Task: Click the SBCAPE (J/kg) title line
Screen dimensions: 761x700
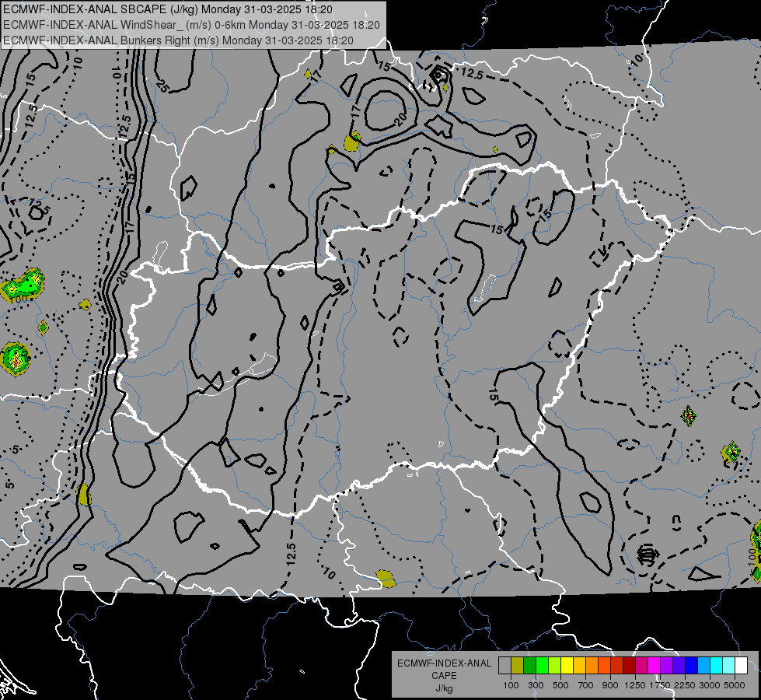Action: (x=168, y=9)
